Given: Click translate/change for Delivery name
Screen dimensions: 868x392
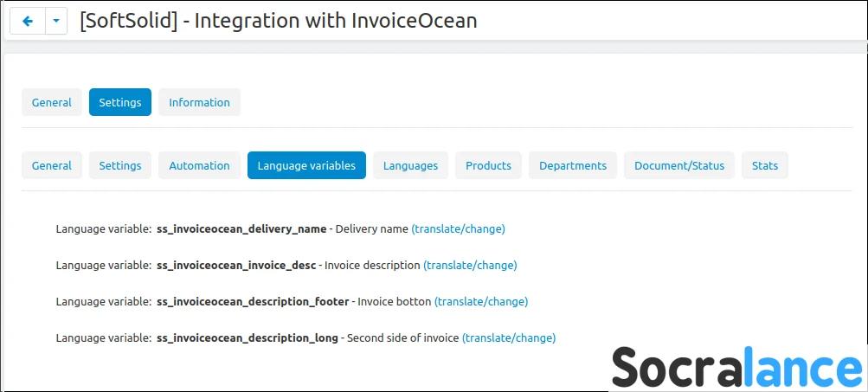Looking at the screenshot, I should point(458,228).
